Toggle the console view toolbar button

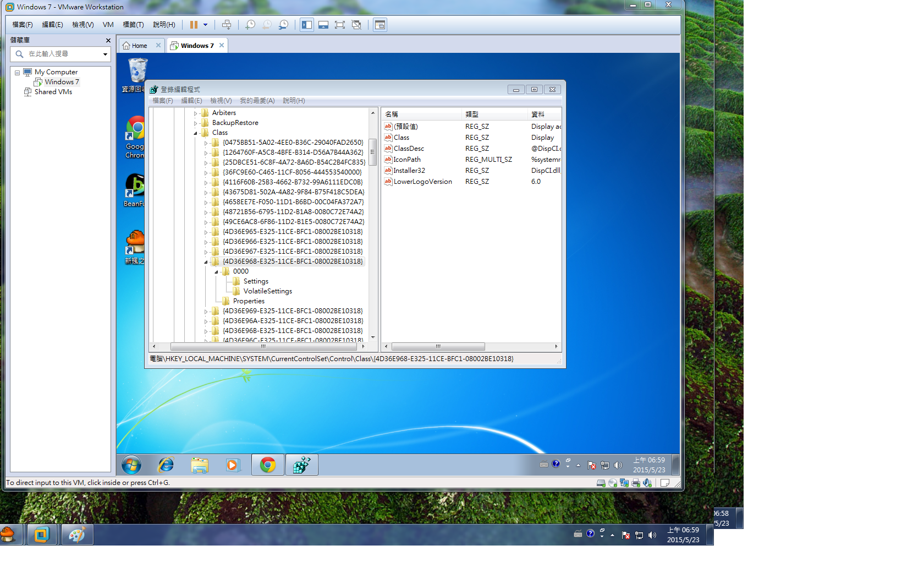(x=380, y=25)
